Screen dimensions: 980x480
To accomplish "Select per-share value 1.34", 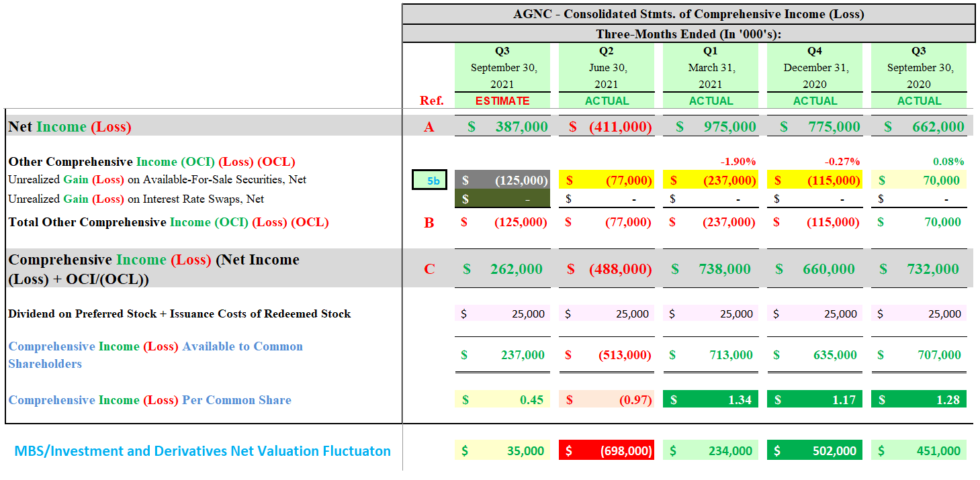I will tap(711, 400).
